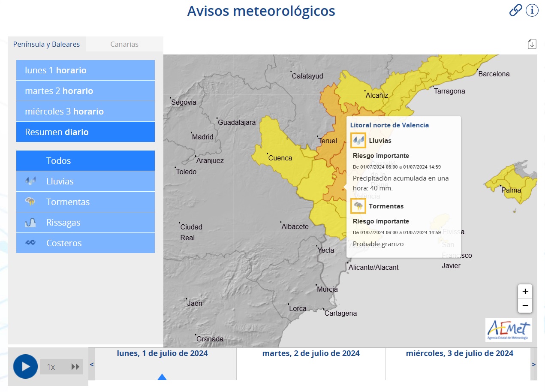The image size is (545, 392).
Task: Zoom in using the map plus button
Action: coord(525,291)
